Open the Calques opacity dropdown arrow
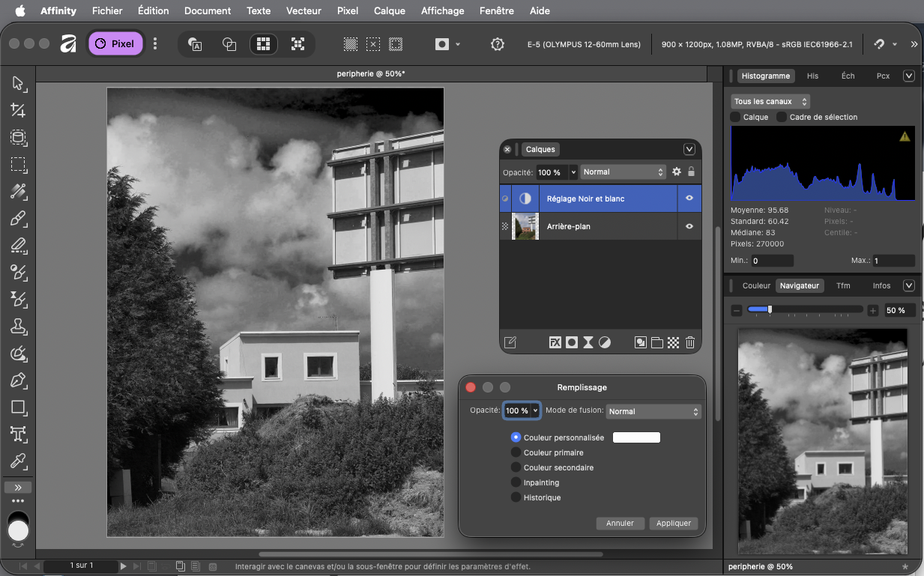Viewport: 924px width, 576px height. coord(574,172)
